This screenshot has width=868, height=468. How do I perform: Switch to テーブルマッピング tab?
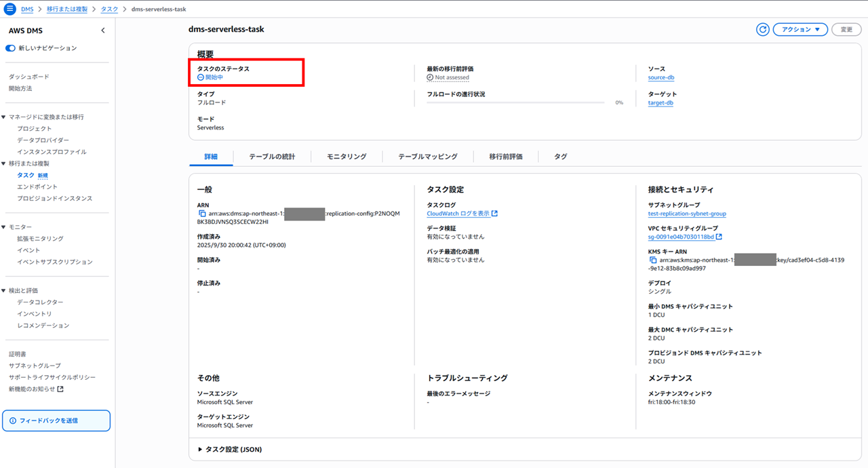coord(428,157)
